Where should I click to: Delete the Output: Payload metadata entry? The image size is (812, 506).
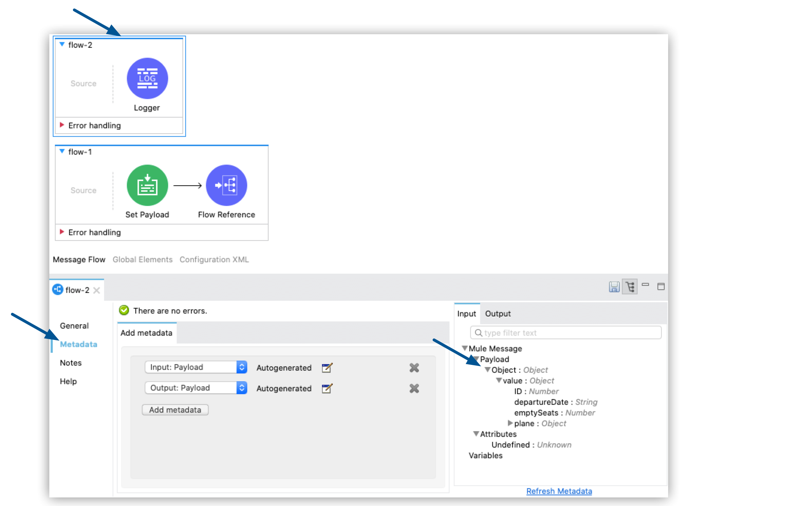(x=414, y=388)
